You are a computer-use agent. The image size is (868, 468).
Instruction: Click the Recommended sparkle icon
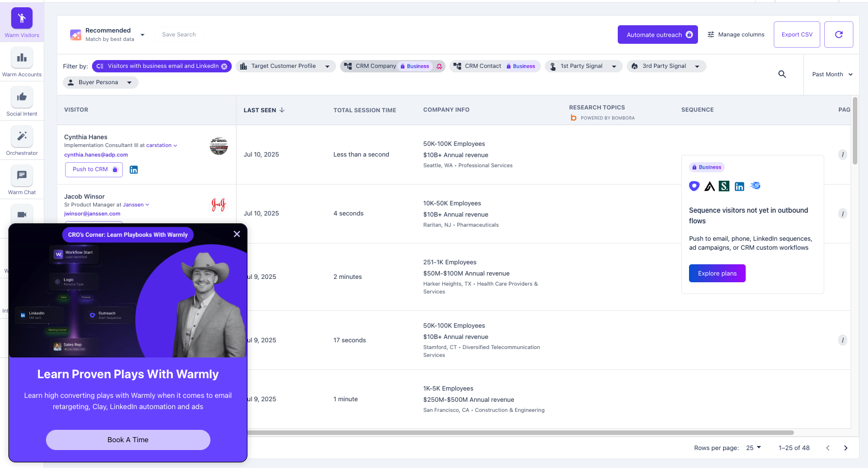[x=76, y=35]
